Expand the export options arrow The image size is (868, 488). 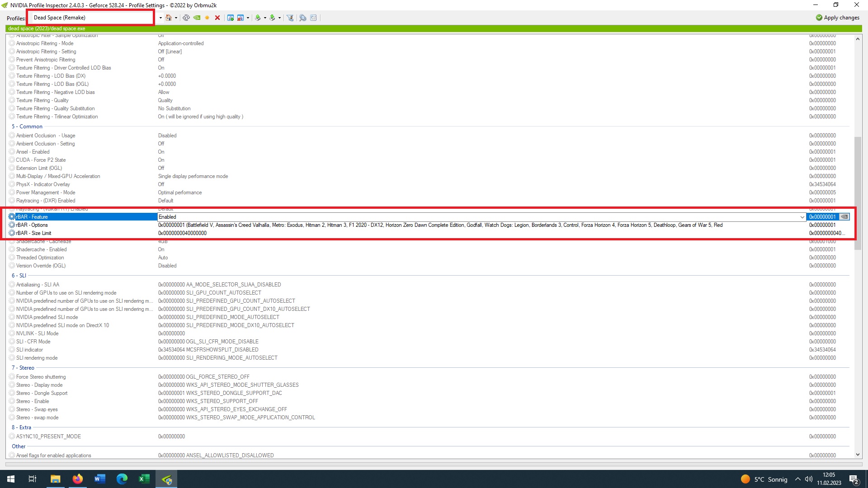coord(265,18)
